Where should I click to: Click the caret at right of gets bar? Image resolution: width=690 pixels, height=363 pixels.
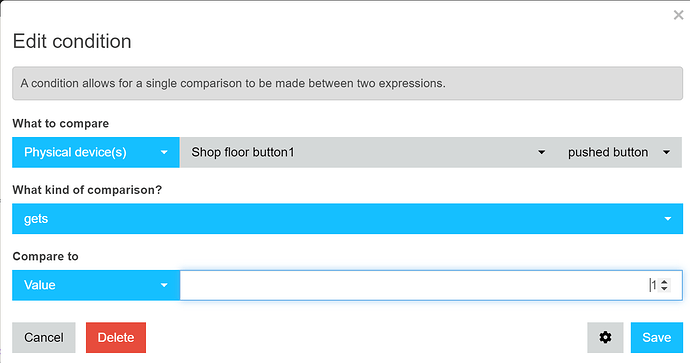(668, 219)
